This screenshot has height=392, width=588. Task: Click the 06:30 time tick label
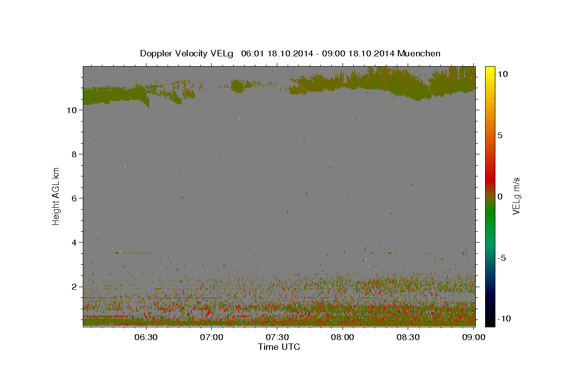(x=146, y=337)
